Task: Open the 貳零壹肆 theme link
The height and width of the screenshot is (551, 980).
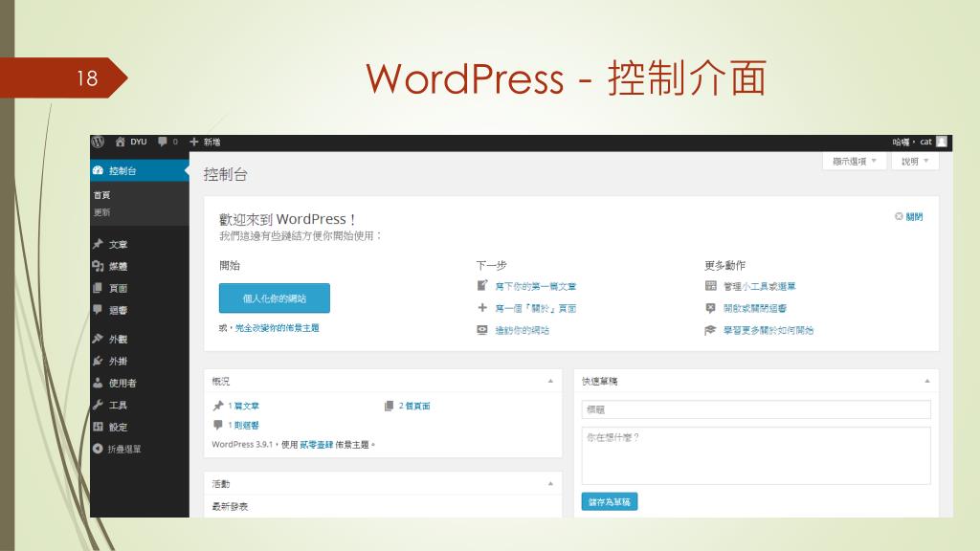Action: [316, 445]
